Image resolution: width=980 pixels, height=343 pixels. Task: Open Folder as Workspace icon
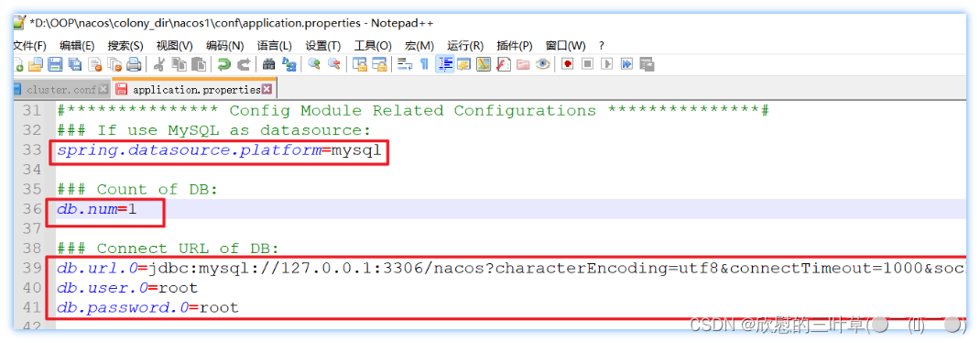click(522, 64)
